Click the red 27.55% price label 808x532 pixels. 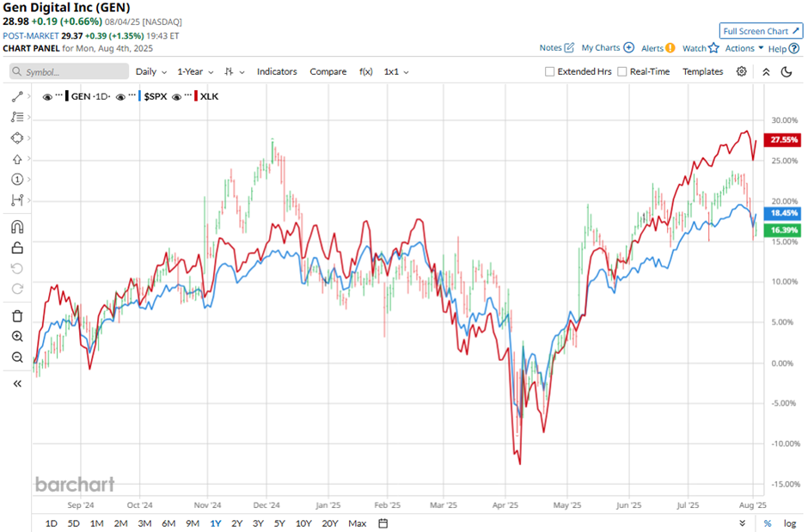click(782, 139)
